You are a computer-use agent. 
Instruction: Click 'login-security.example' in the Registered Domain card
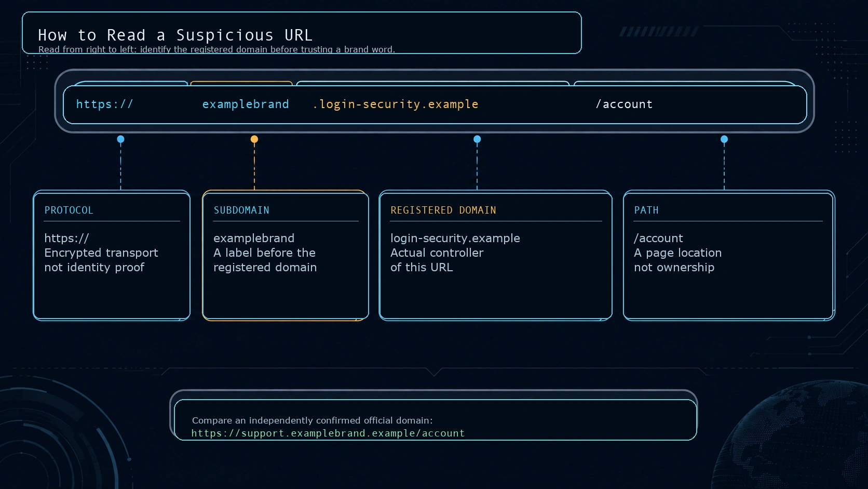(455, 238)
